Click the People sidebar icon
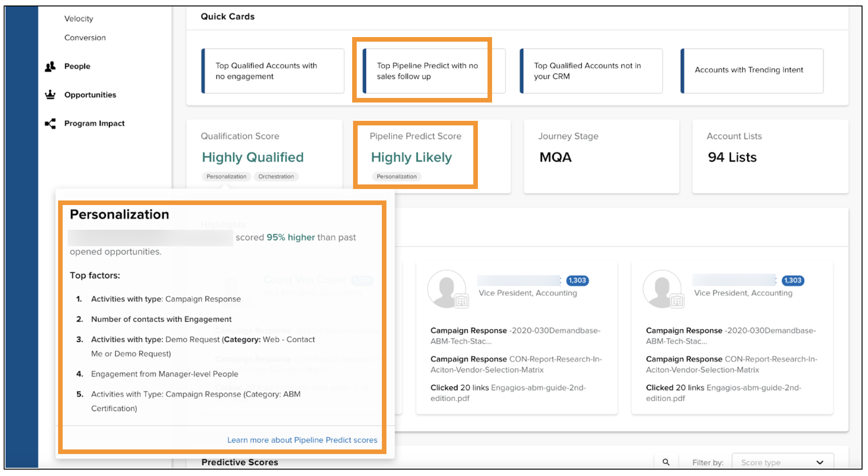Screen dimensions: 868x476 coord(50,66)
